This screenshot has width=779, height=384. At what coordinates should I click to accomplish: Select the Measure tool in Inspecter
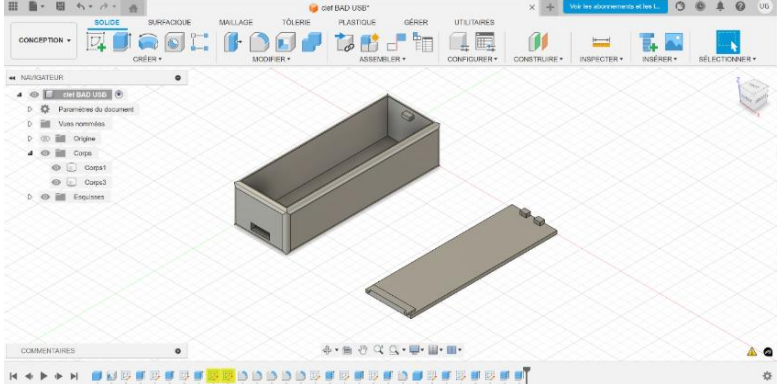[x=601, y=42]
